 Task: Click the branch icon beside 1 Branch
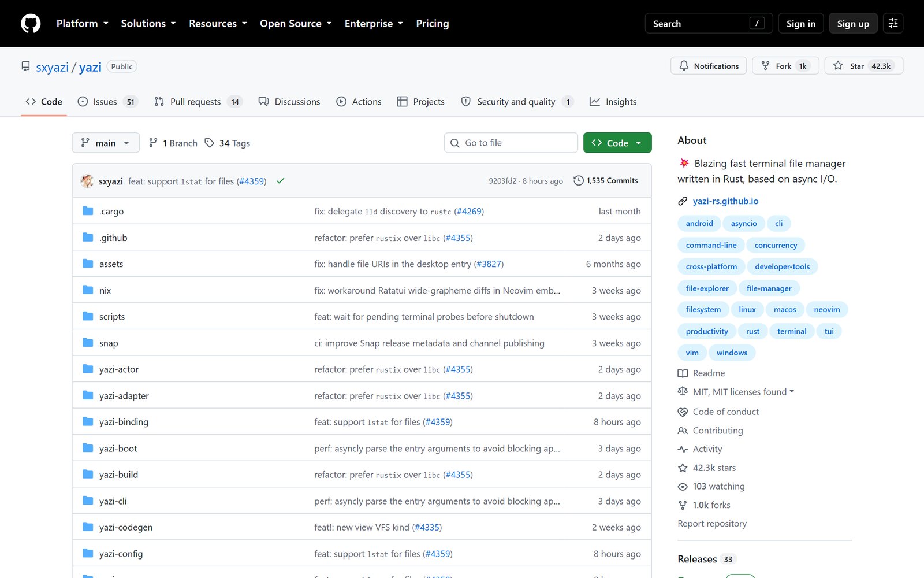pyautogui.click(x=153, y=143)
